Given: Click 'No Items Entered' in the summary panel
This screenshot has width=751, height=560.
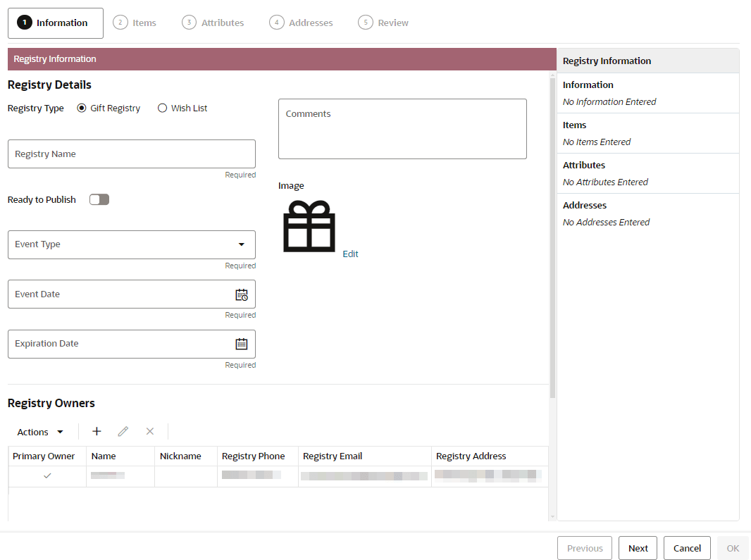Looking at the screenshot, I should pyautogui.click(x=597, y=142).
